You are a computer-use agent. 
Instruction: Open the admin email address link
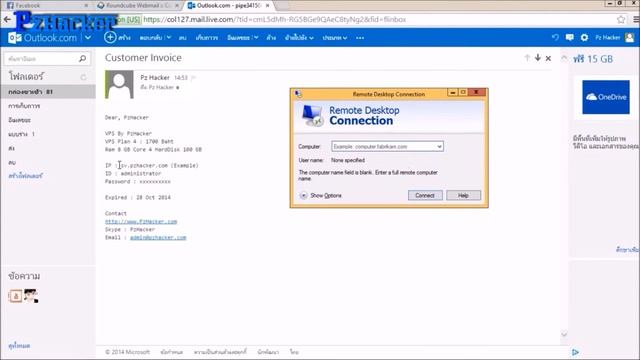pyautogui.click(x=158, y=237)
